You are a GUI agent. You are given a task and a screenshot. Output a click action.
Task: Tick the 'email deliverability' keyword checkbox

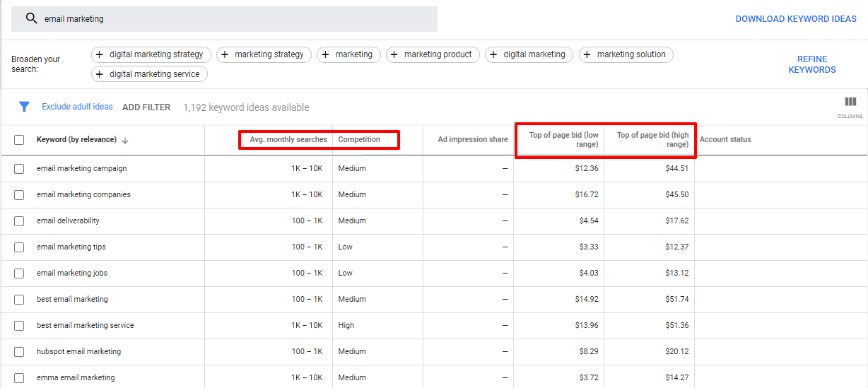[19, 221]
